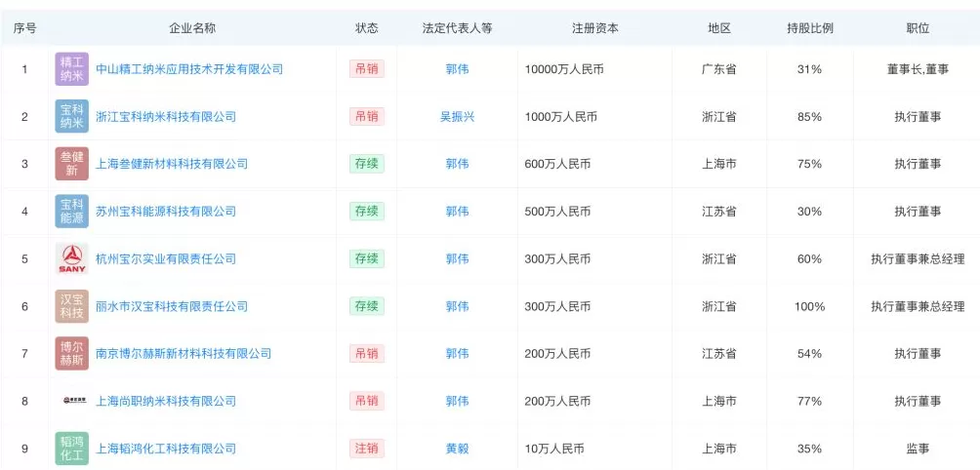980x470 pixels.
Task: Open 丽水市汉宝科技有限责任公司 company link
Action: point(172,306)
